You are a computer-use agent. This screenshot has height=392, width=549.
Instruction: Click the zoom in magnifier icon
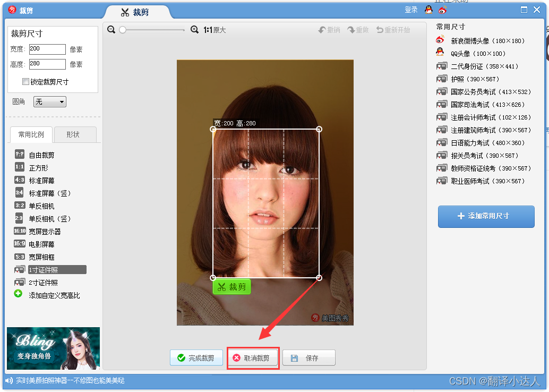(194, 30)
